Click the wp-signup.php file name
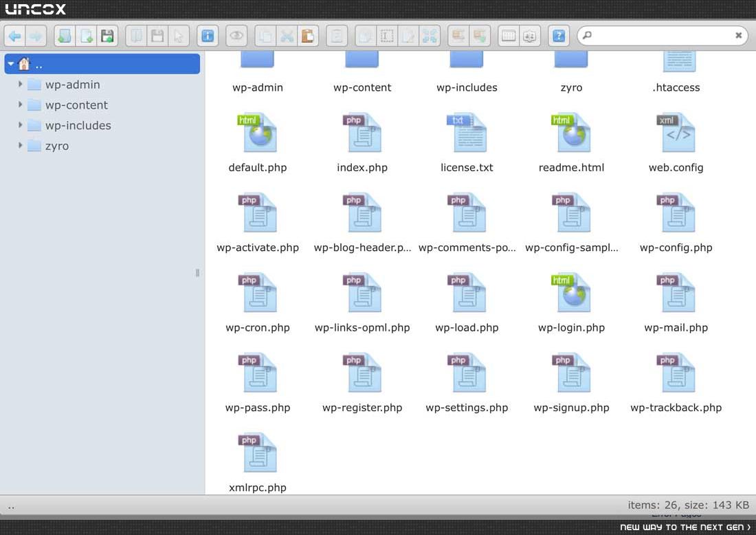756x535 pixels. 571,408
